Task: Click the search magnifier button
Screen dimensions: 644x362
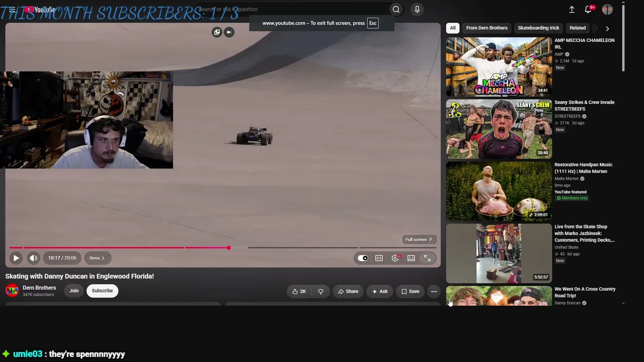Action: point(396,9)
